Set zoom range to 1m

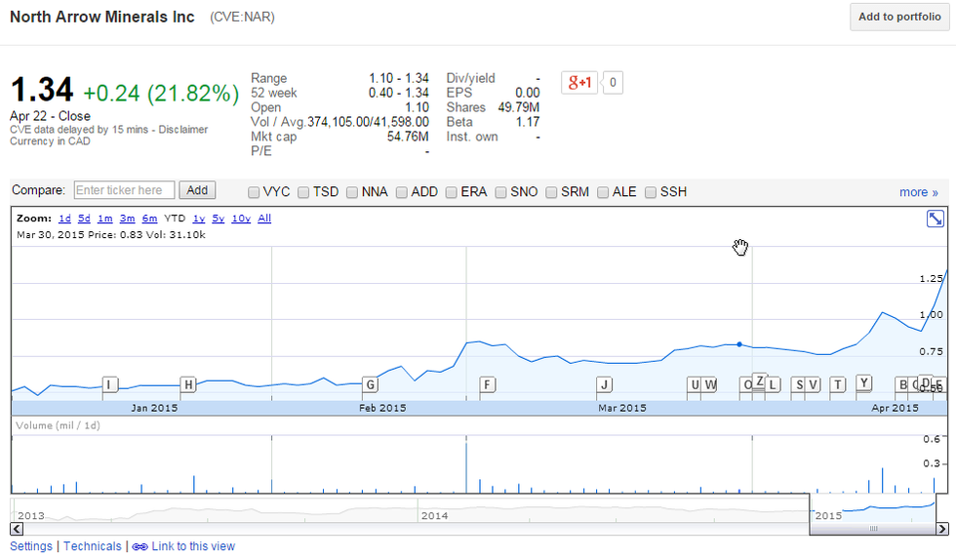[x=105, y=219]
